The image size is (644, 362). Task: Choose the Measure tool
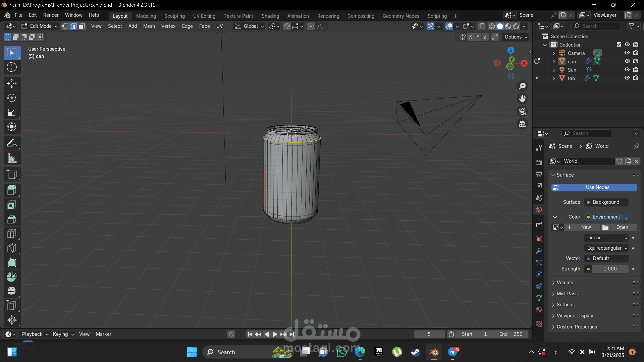(x=12, y=158)
